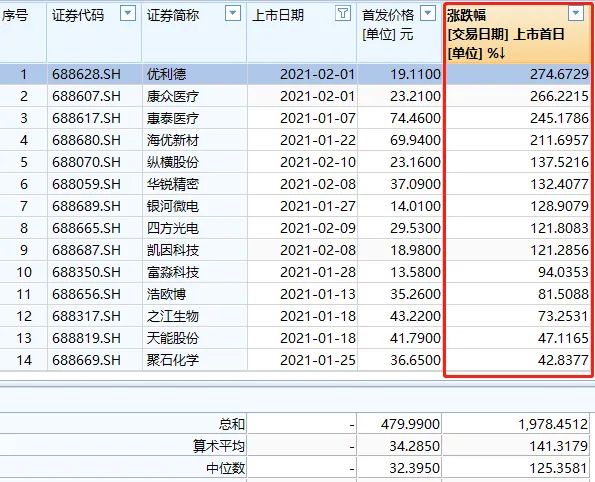Click the stock name 银河微电
This screenshot has width=595, height=482.
tap(173, 206)
